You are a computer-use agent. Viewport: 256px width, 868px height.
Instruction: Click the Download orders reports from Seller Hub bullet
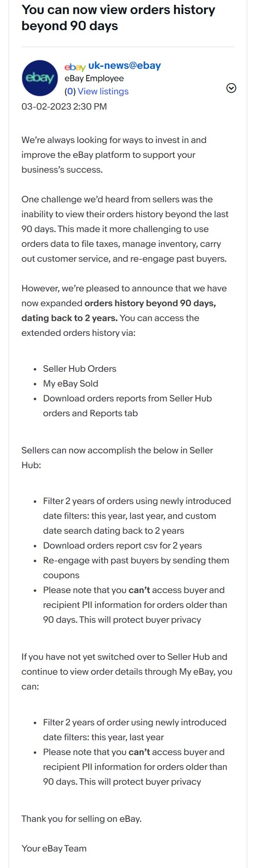pos(127,399)
